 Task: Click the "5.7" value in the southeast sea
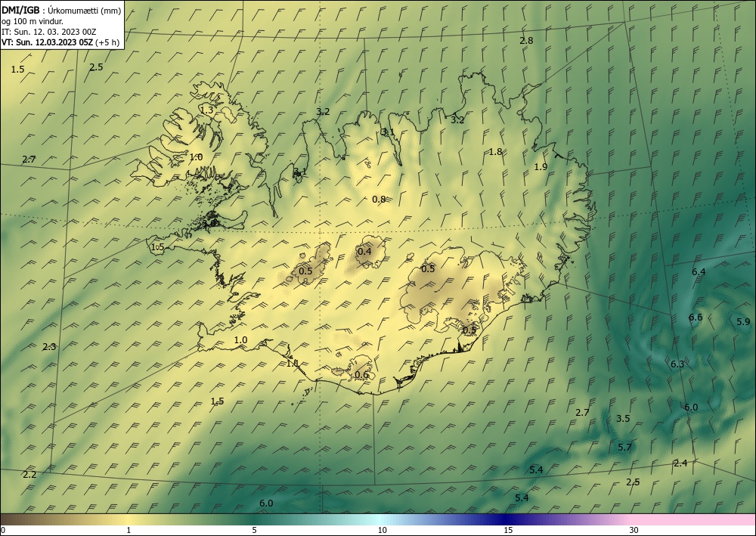(625, 448)
